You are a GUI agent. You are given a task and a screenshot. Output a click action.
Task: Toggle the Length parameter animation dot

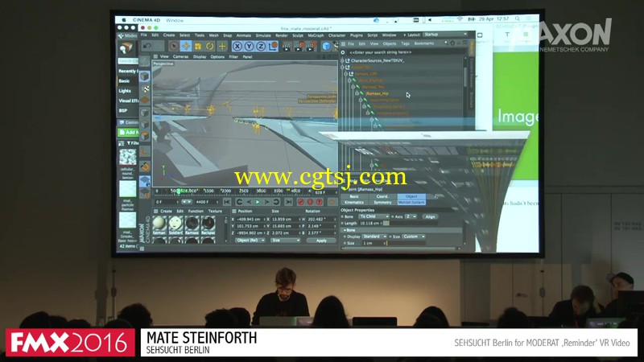point(343,224)
